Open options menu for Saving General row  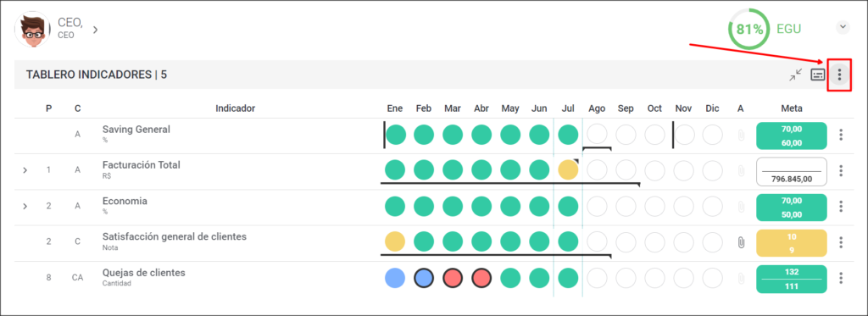pyautogui.click(x=841, y=135)
